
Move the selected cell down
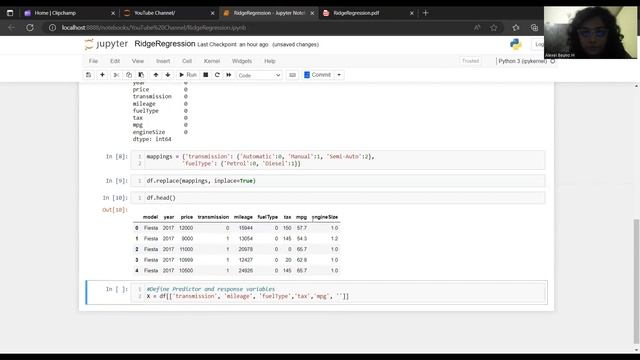coord(168,75)
